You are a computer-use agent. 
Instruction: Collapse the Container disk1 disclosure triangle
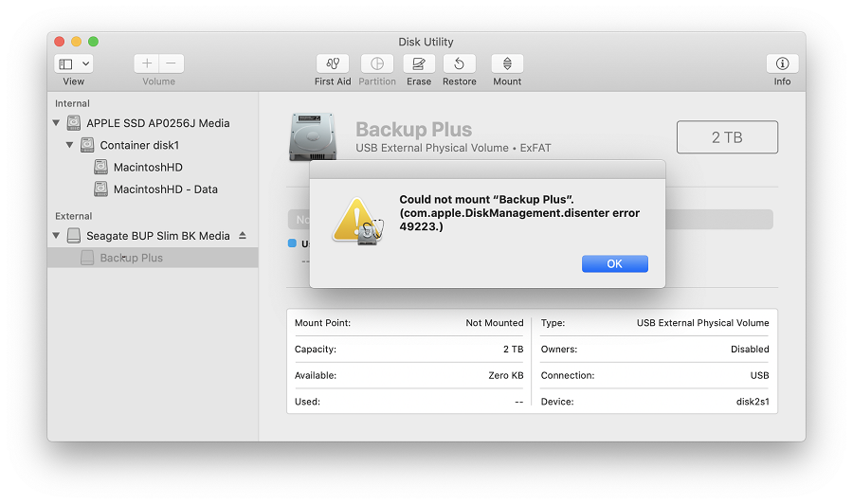(69, 145)
